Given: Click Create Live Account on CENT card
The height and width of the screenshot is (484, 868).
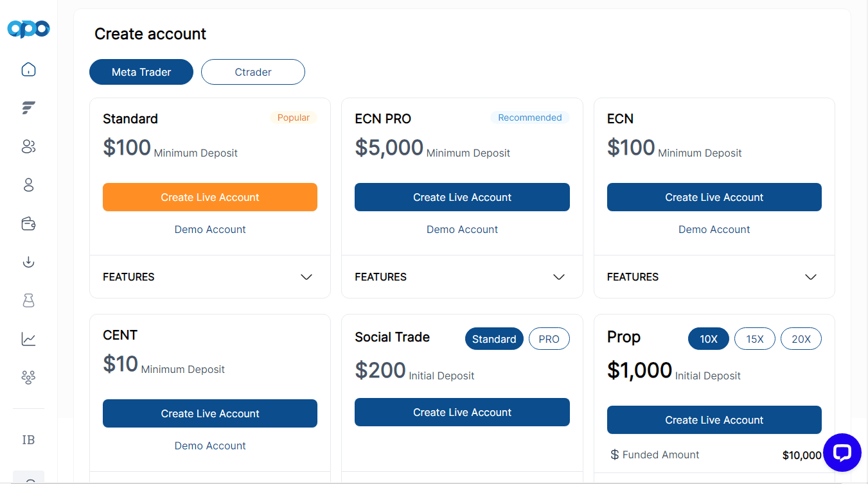Looking at the screenshot, I should point(210,413).
